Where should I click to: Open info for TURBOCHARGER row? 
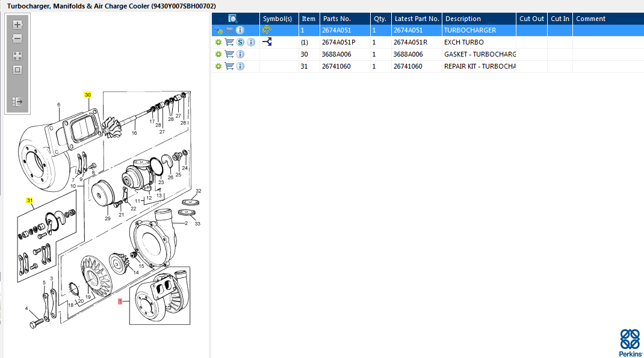click(240, 30)
